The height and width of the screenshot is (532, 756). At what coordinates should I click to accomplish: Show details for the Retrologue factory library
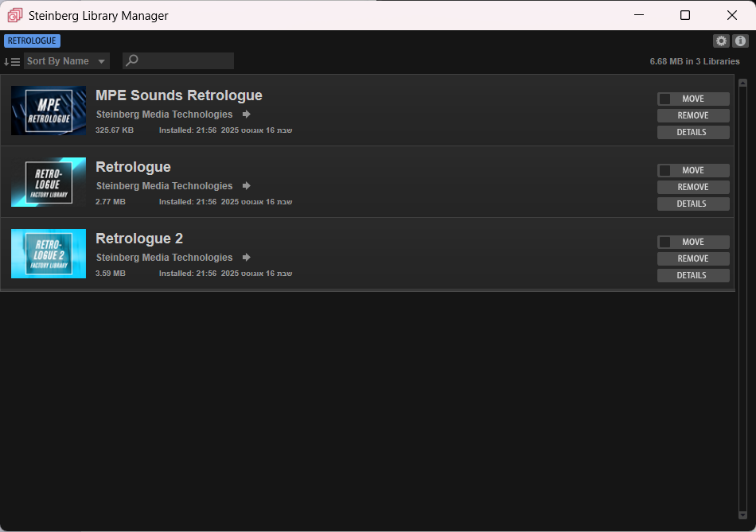pyautogui.click(x=693, y=204)
